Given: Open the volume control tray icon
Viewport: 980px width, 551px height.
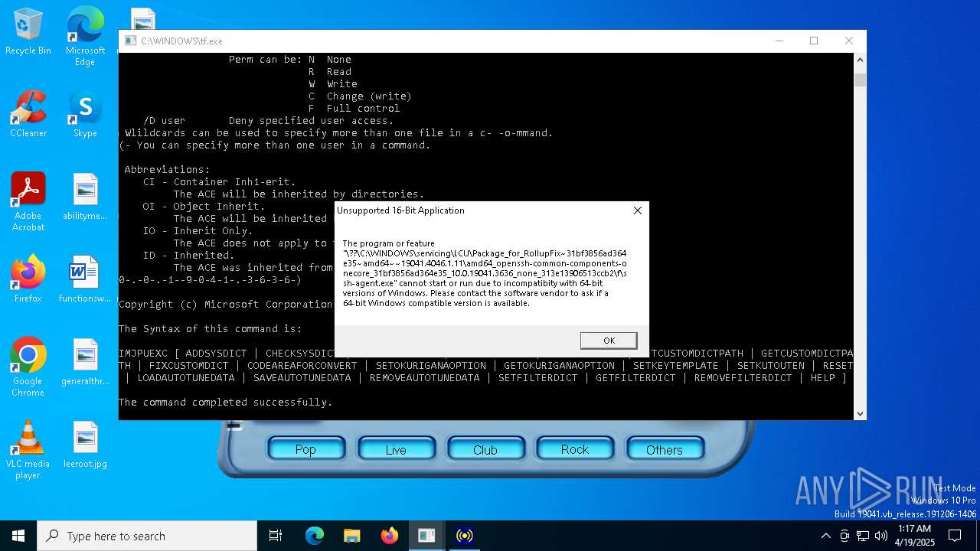Looking at the screenshot, I should (881, 536).
